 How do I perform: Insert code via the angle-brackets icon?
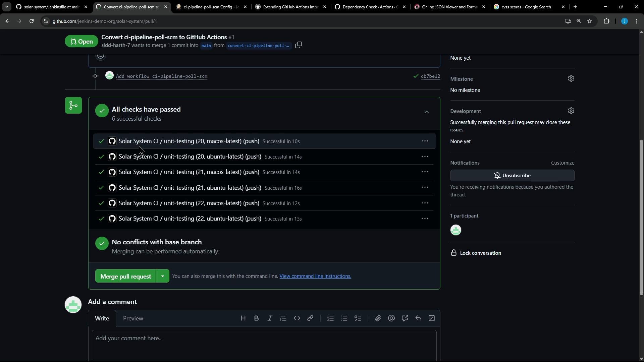pyautogui.click(x=297, y=318)
